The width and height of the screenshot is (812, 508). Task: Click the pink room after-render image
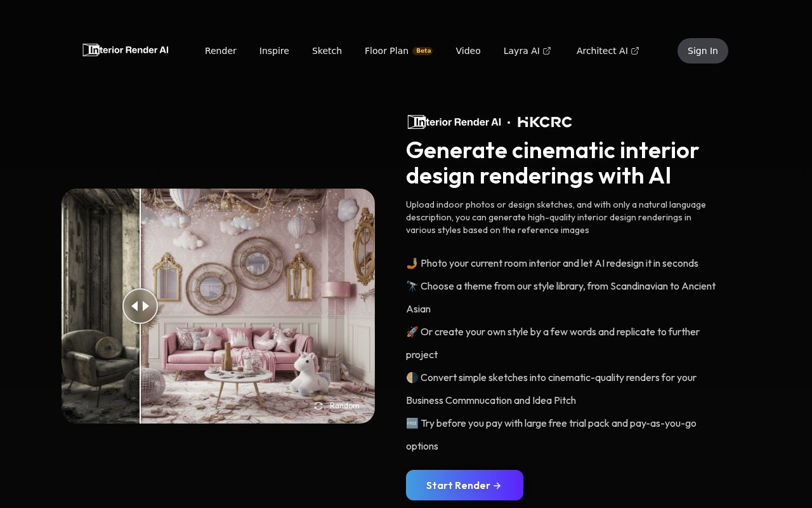click(258, 306)
